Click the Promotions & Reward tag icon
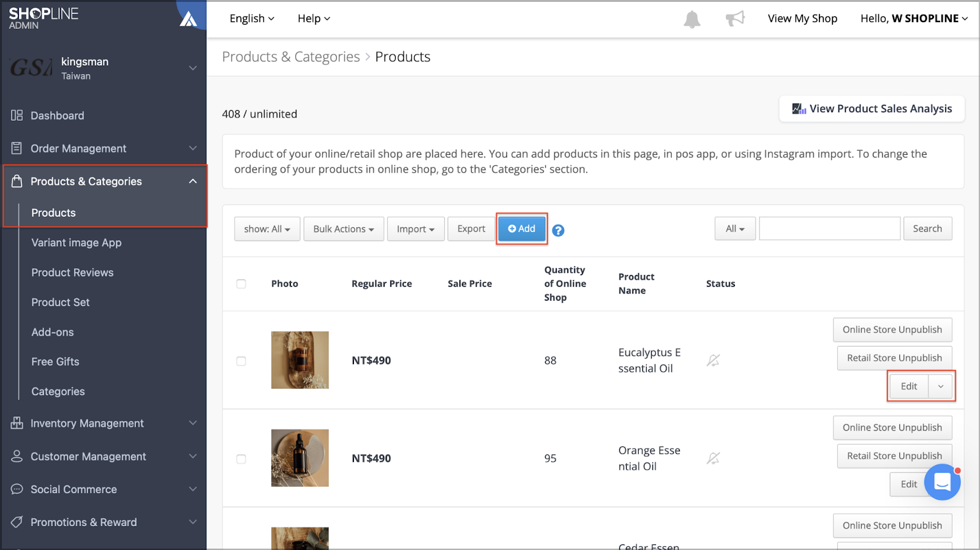This screenshot has width=980, height=550. pyautogui.click(x=17, y=522)
